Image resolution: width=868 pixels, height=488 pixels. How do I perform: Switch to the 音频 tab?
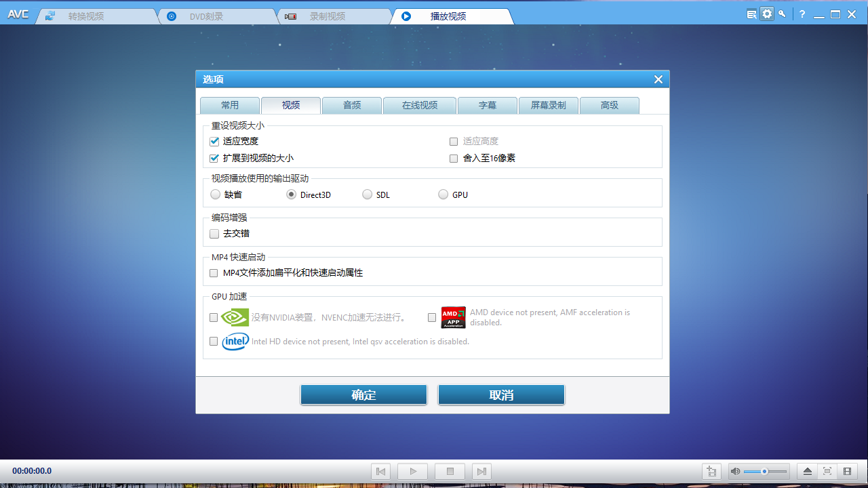click(x=351, y=105)
